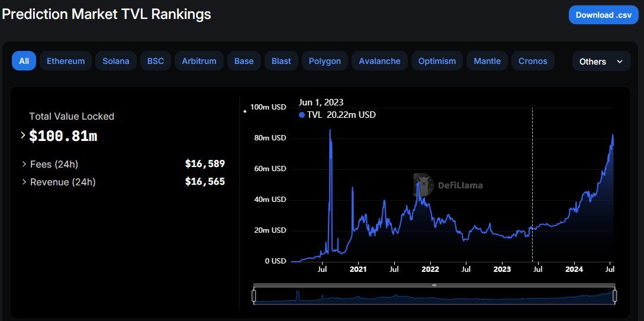Click the top grip of range selector
Screen dimensions: 644x321
click(434, 285)
